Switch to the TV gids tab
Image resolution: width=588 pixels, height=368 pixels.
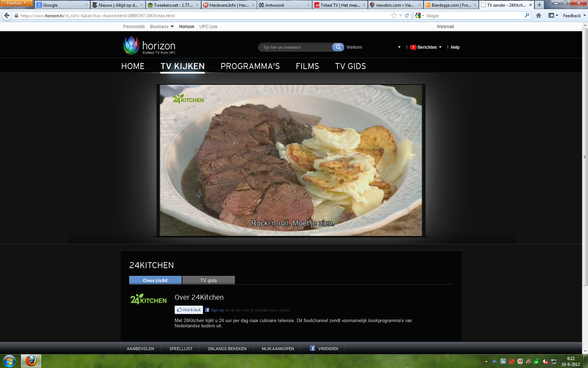pos(209,280)
